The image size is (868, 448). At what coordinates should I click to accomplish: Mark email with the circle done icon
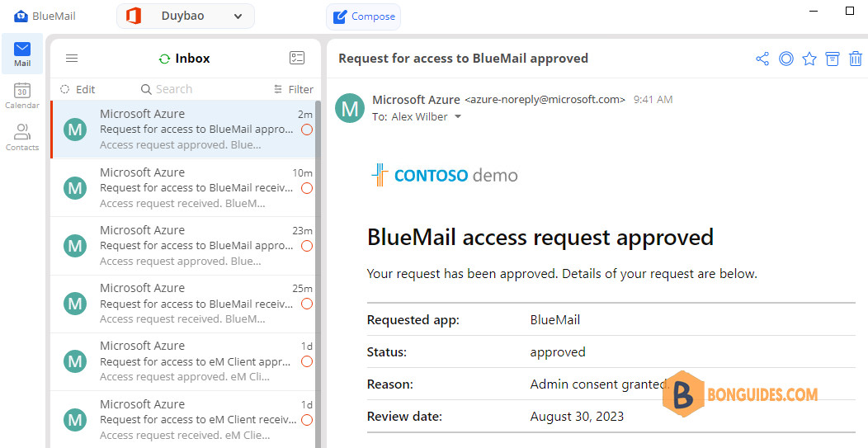click(x=786, y=59)
